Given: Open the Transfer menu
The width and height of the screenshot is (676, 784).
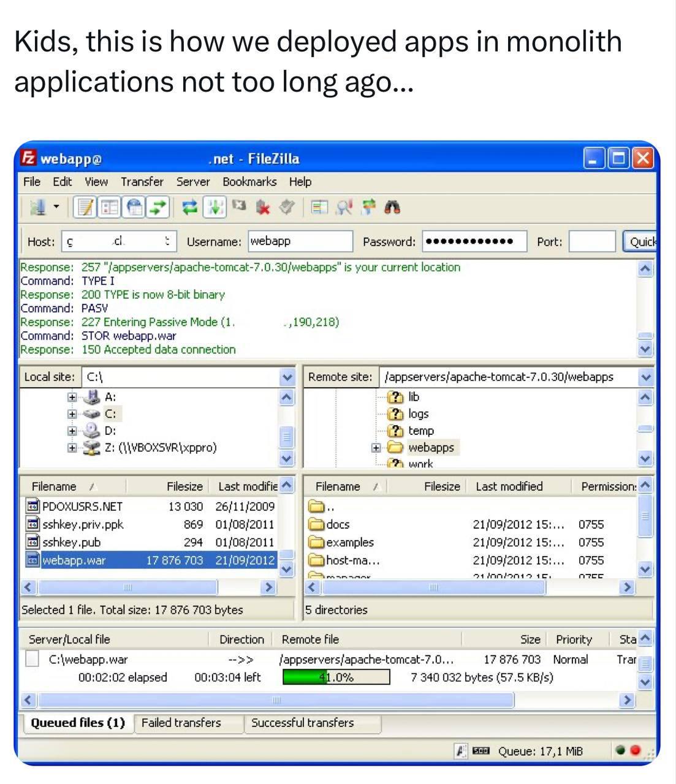Looking at the screenshot, I should 142,182.
